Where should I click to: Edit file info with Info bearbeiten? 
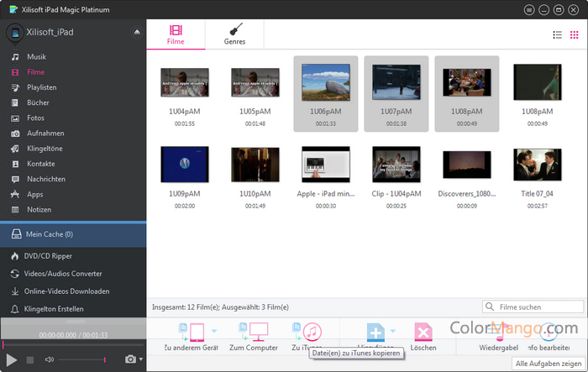pos(549,337)
